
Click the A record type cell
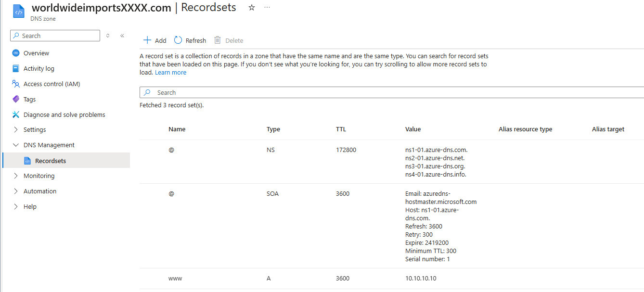[x=269, y=279]
